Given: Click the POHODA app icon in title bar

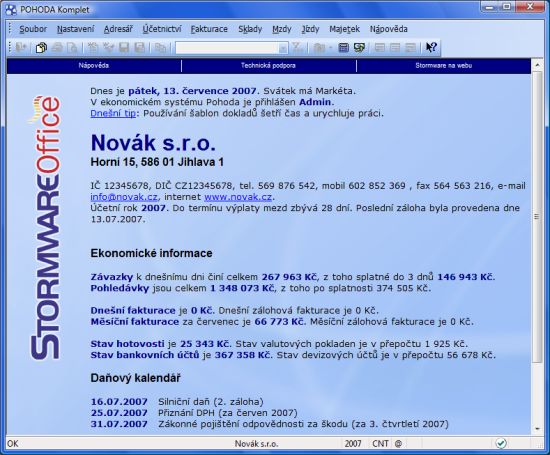Looking at the screenshot, I should pyautogui.click(x=11, y=10).
